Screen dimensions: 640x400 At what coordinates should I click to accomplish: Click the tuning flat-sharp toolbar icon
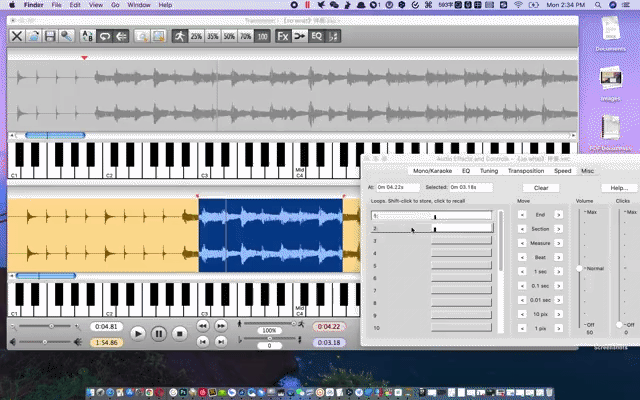click(333, 36)
